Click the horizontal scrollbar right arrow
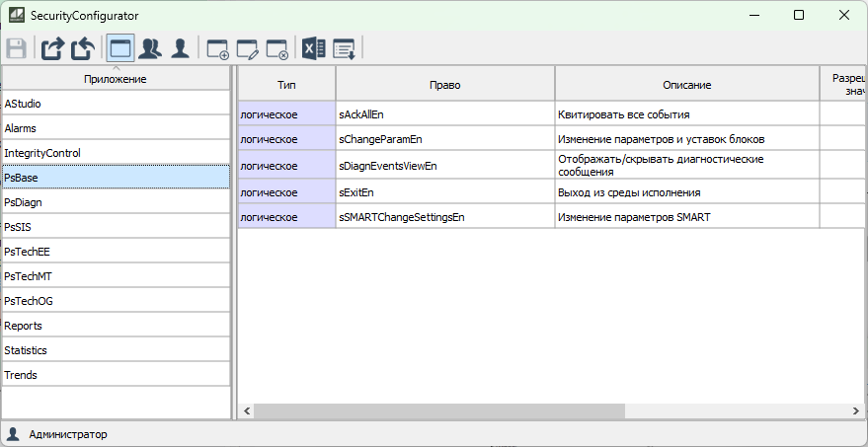The width and height of the screenshot is (868, 447). coord(856,410)
